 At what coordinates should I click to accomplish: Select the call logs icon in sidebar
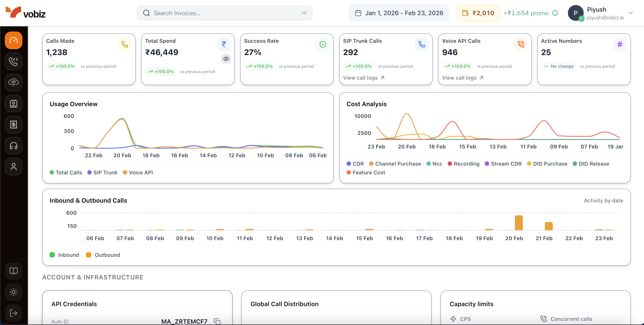tap(14, 61)
